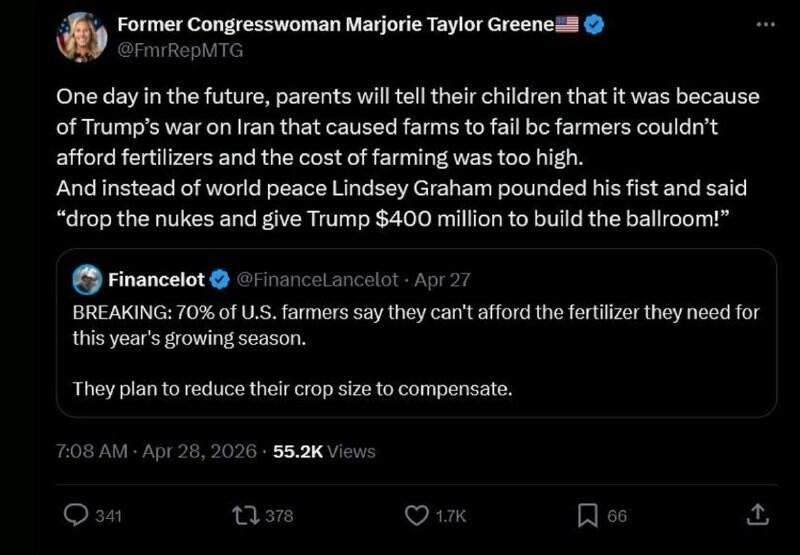Click the blue verified badge beside Greene

pyautogui.click(x=593, y=24)
